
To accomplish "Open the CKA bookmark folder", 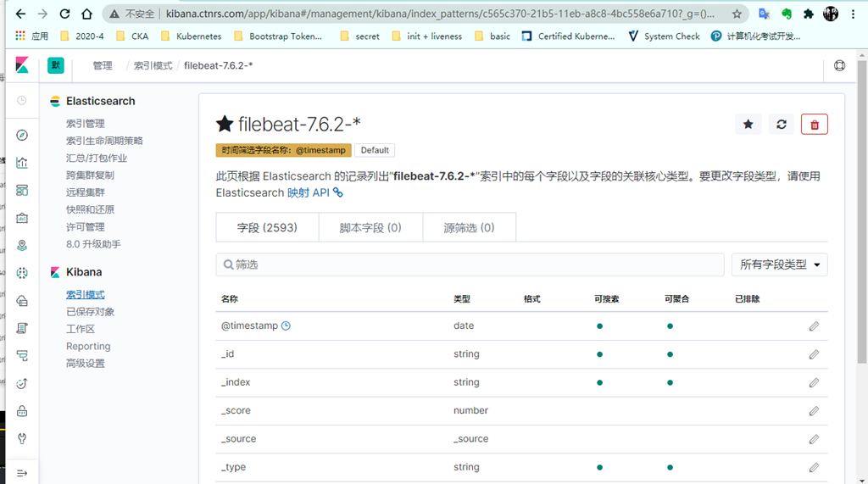I will tap(132, 36).
